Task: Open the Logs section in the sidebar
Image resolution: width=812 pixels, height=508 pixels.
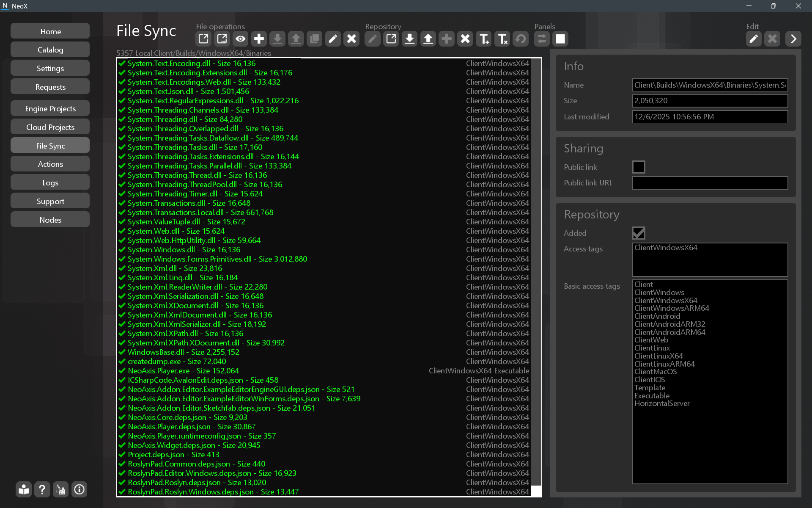Action: click(50, 182)
